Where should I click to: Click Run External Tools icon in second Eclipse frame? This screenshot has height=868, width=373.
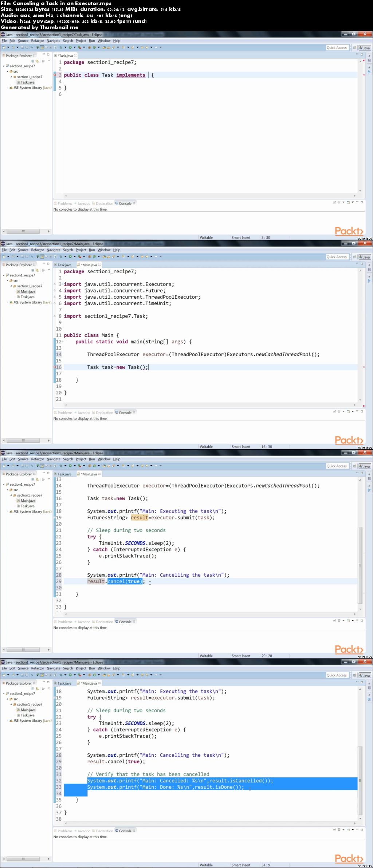pyautogui.click(x=79, y=256)
